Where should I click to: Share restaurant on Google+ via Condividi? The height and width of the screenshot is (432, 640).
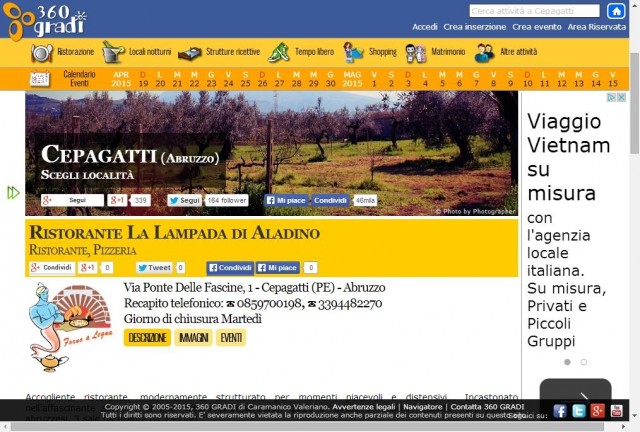click(x=52, y=267)
